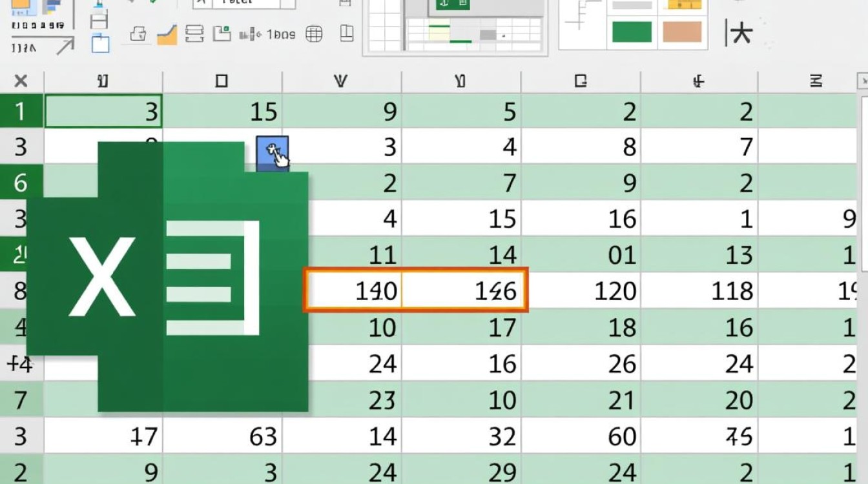The height and width of the screenshot is (484, 868).
Task: Select the cell containing 32
Action: pos(461,437)
